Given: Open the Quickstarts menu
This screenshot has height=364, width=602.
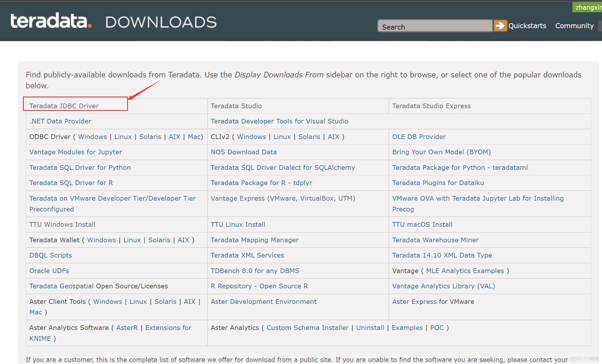Looking at the screenshot, I should 527,26.
